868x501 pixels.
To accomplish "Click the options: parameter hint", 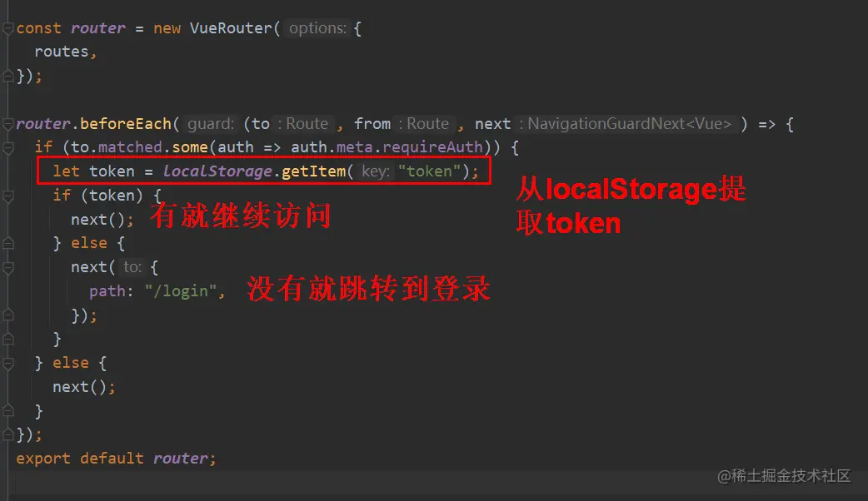I will point(317,28).
